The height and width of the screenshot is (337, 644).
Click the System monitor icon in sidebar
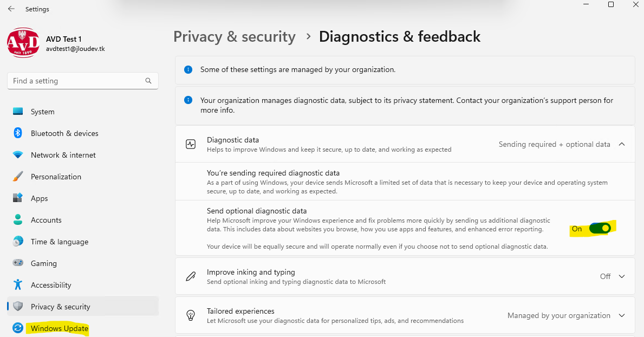18,112
